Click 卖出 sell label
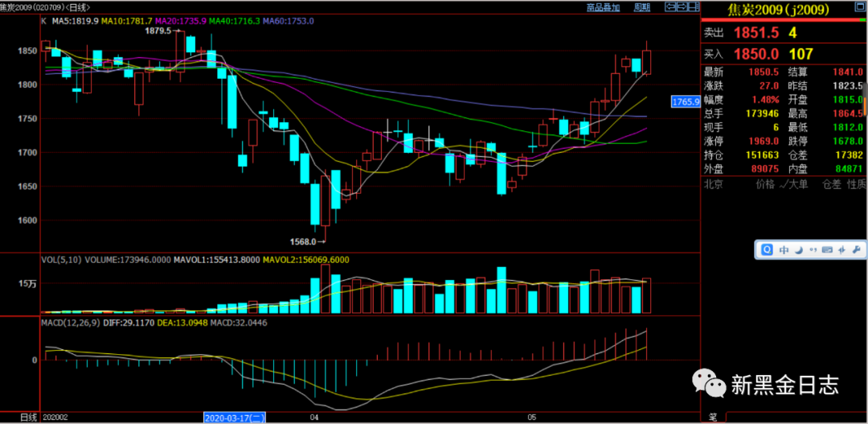Screen dimensions: 868x424 (x=714, y=33)
